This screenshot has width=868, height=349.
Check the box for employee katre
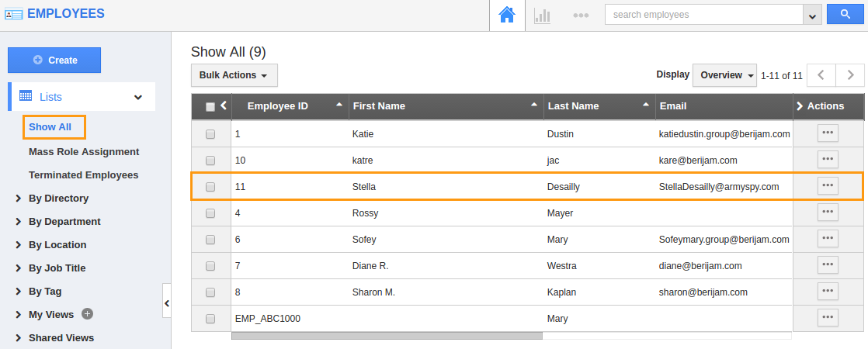pos(210,161)
